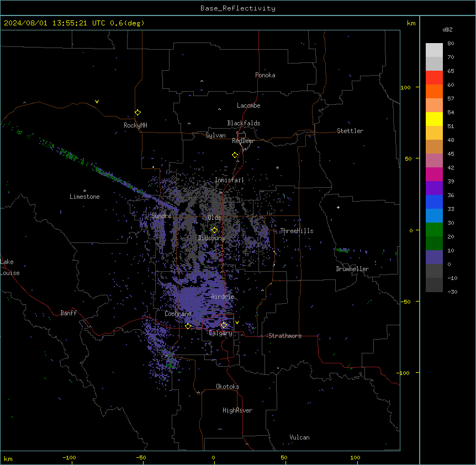
Task: Click the Innisfail label
Action: coord(229,180)
